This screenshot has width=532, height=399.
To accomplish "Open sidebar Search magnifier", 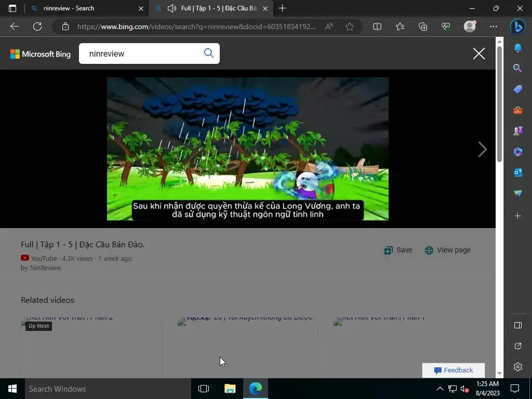I will point(518,68).
